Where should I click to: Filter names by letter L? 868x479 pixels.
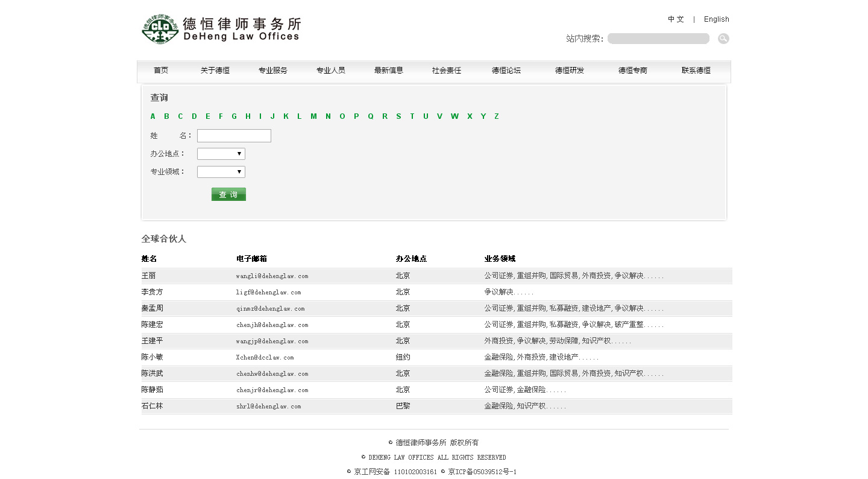(299, 116)
